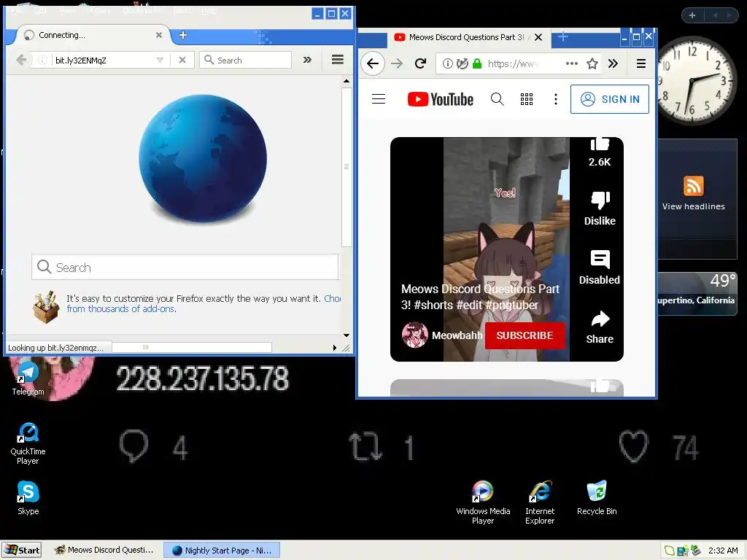Image resolution: width=747 pixels, height=560 pixels.
Task: Open new tab in YouTube browser window
Action: point(562,36)
